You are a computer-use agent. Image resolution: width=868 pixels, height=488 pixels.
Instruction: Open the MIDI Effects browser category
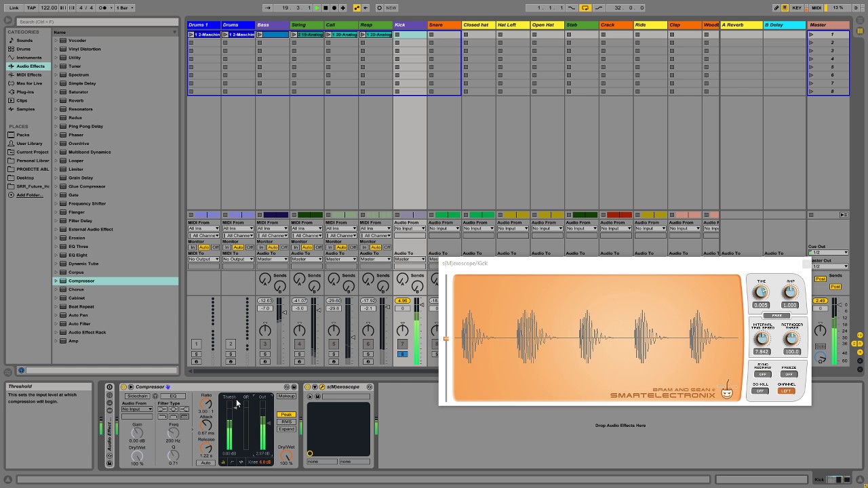point(28,75)
